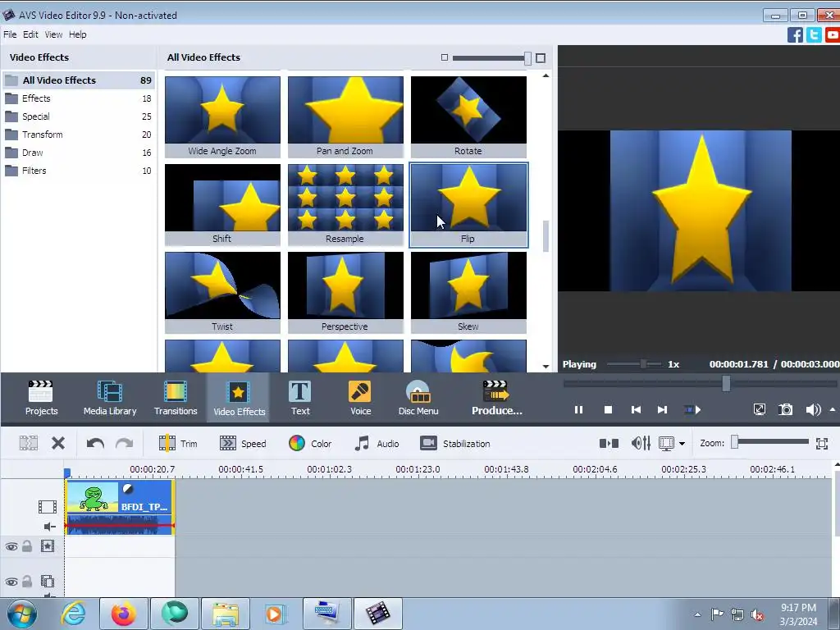Select the Skew effect thumbnail

[468, 292]
